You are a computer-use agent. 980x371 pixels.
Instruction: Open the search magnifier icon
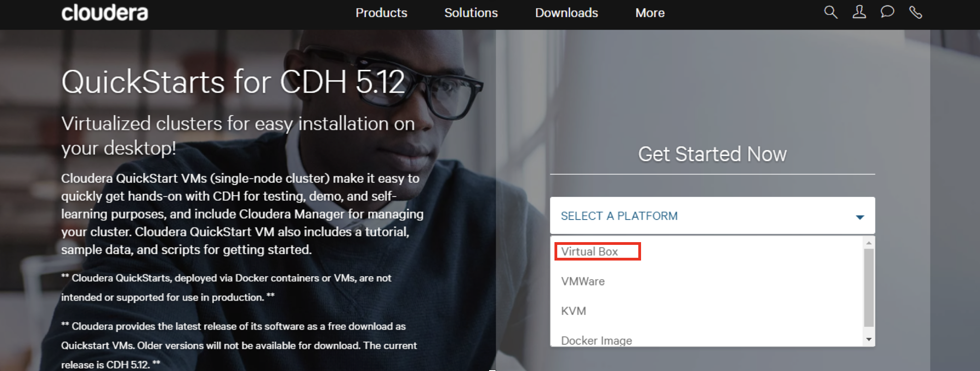coord(830,12)
